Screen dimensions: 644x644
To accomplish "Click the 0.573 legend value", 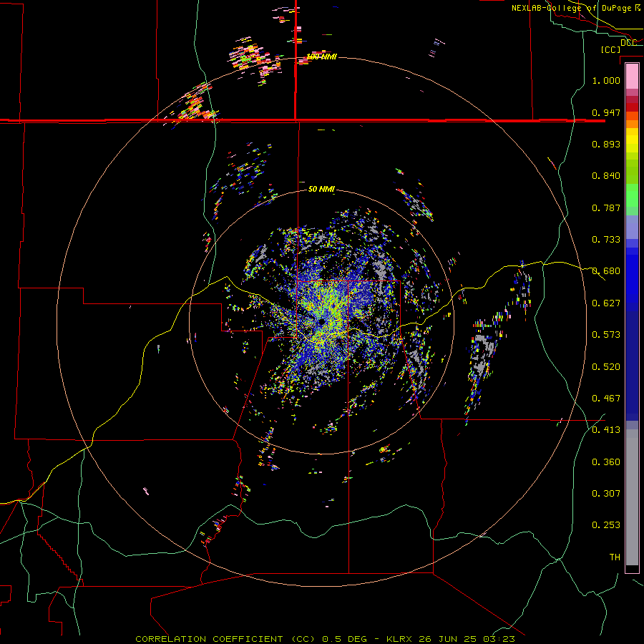I will 606,335.
